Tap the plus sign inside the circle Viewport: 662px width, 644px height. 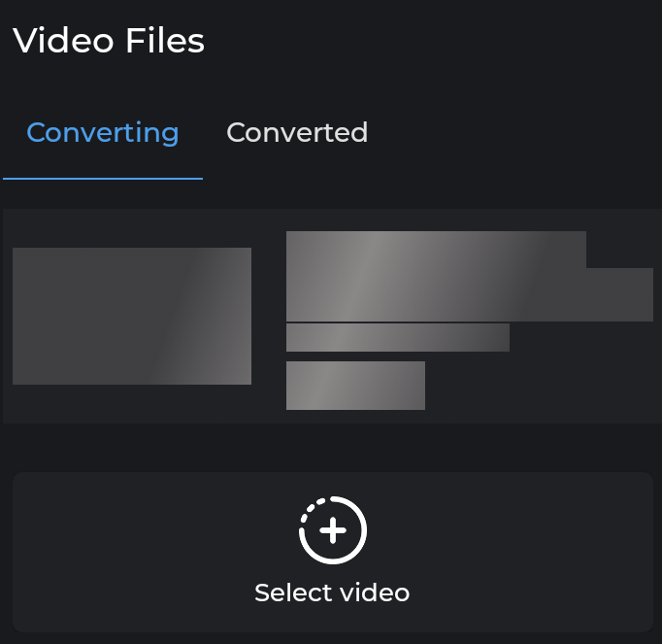[333, 530]
